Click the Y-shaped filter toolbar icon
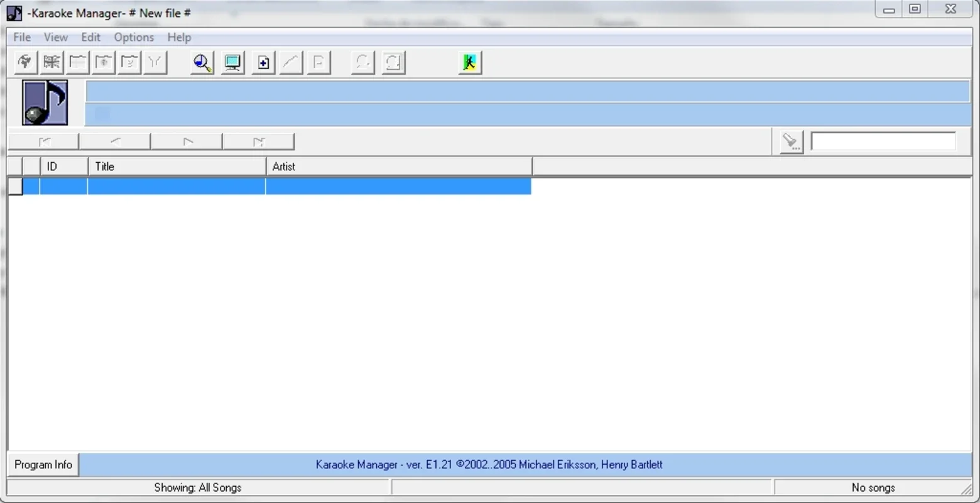980x503 pixels. click(x=155, y=62)
